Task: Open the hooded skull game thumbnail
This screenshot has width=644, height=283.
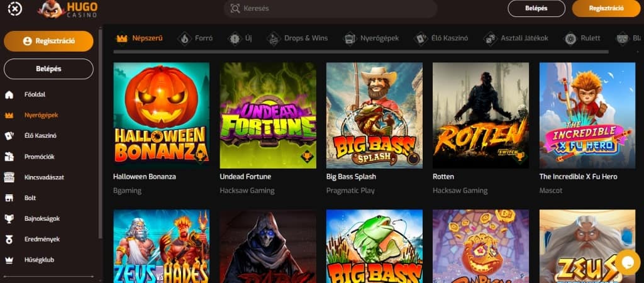Action: [x=268, y=247]
